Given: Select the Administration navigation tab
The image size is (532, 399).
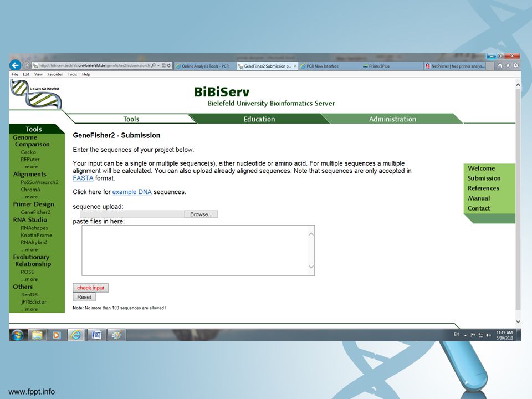Looking at the screenshot, I should point(392,119).
